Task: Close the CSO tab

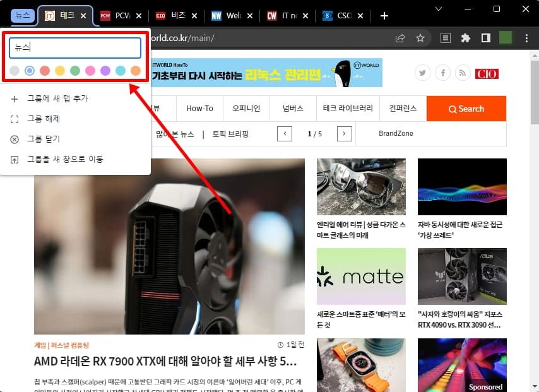Action: (360, 16)
